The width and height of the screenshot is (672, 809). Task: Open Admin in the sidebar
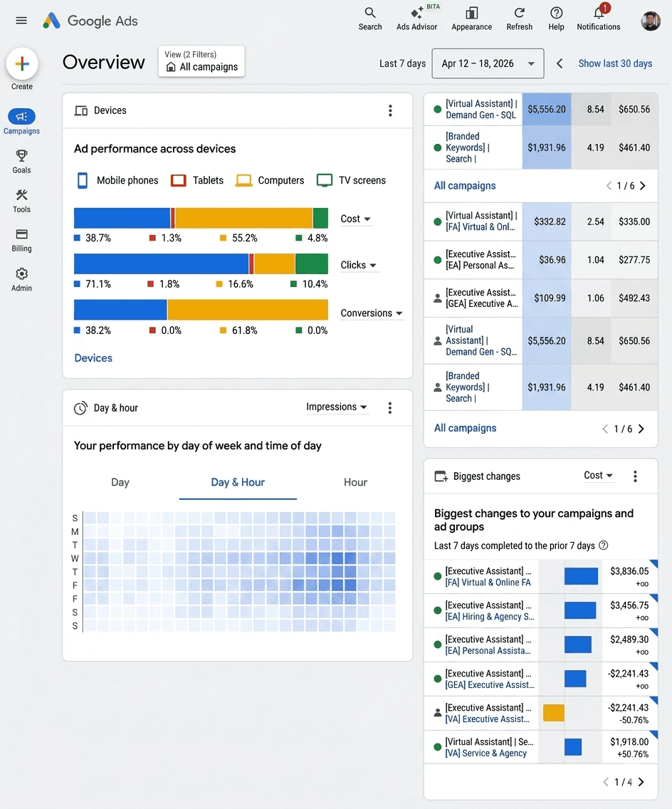(21, 280)
